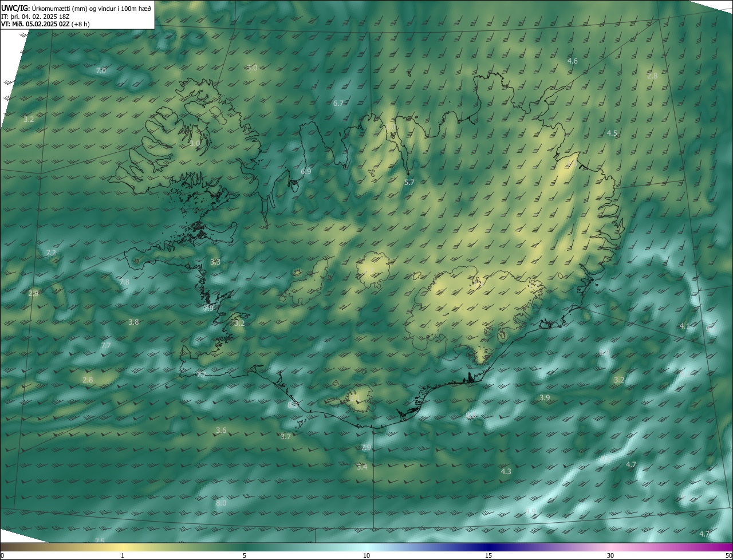The height and width of the screenshot is (560, 733).
Task: Click the colorbar tick label 10
Action: point(366,555)
